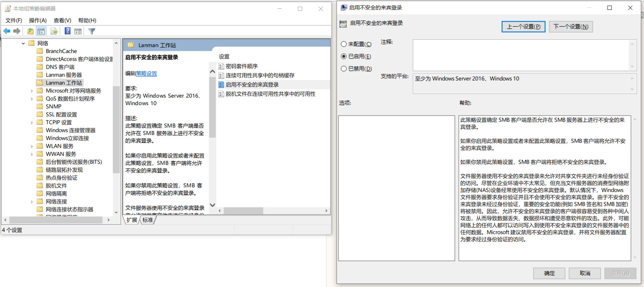The height and width of the screenshot is (287, 644).
Task: Select 后台智能传送服务(BITS) tree item
Action: [74, 162]
